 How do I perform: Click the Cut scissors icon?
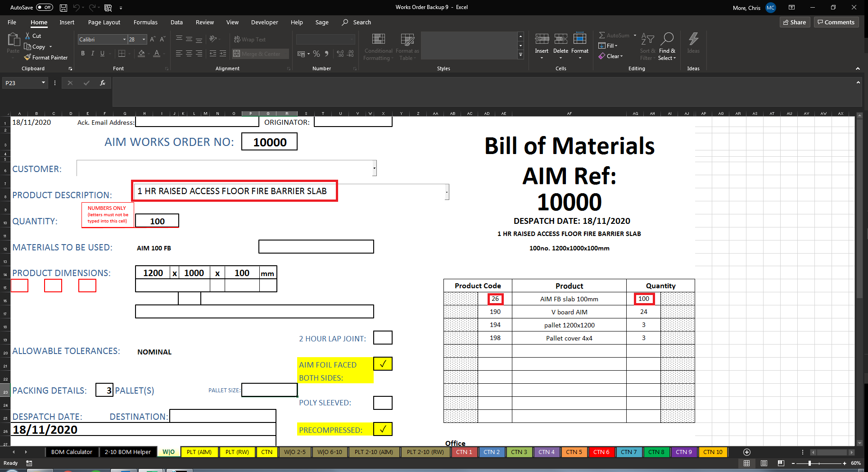[27, 36]
